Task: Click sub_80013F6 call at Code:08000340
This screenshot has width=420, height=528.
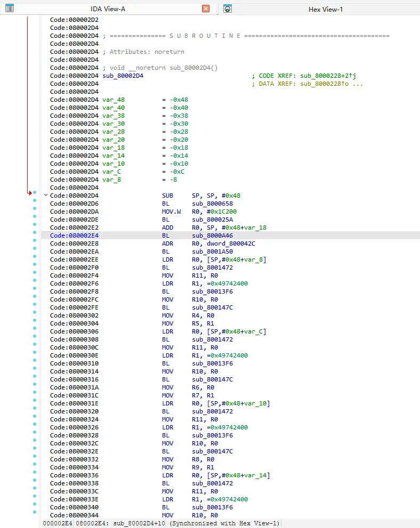Action: [212, 507]
